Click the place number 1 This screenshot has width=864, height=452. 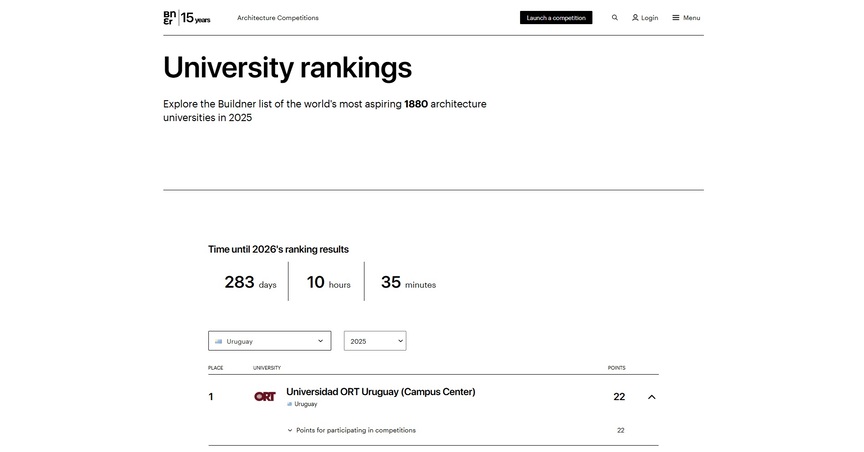(210, 397)
